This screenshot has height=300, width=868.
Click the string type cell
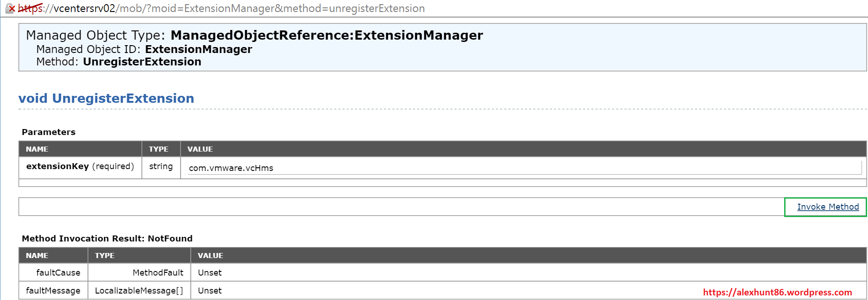(x=161, y=166)
